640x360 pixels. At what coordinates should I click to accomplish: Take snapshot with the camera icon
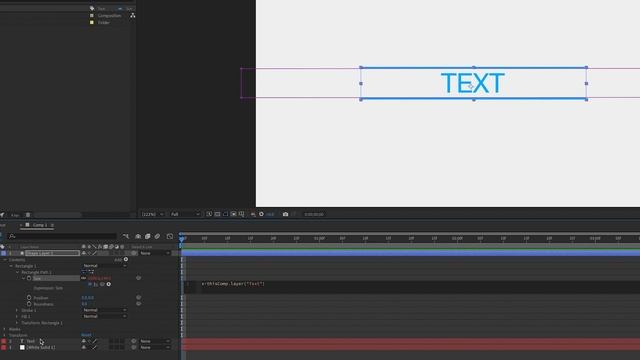pos(285,214)
